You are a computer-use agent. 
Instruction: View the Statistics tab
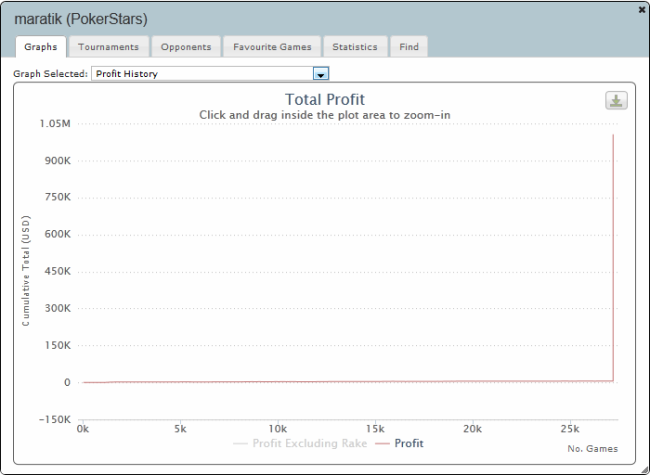pyautogui.click(x=355, y=47)
